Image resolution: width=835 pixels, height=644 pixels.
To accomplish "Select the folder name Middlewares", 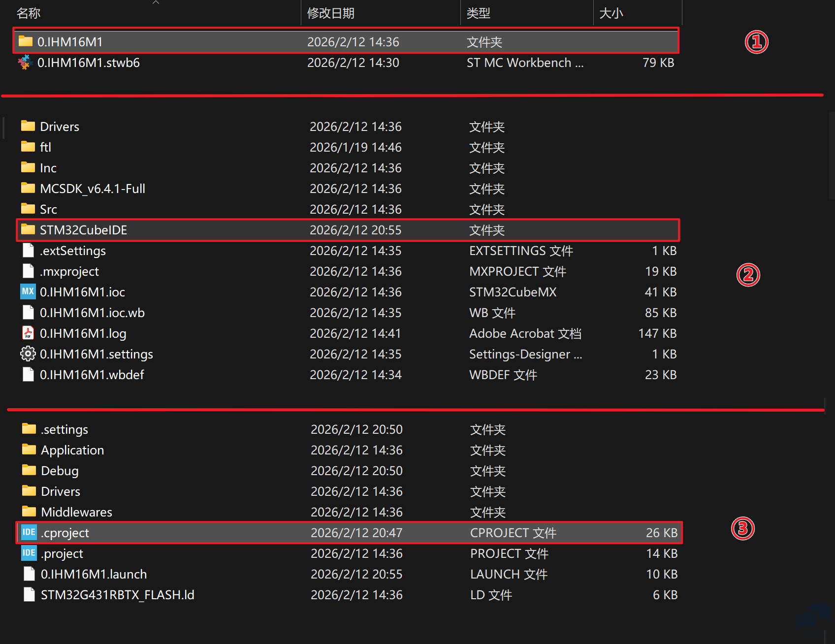I will click(x=77, y=512).
